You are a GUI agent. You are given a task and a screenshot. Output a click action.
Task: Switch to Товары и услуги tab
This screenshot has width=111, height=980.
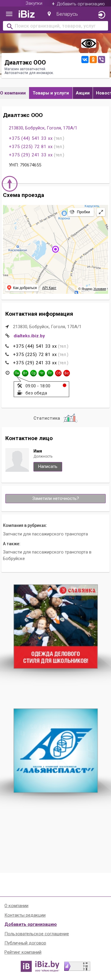click(51, 93)
